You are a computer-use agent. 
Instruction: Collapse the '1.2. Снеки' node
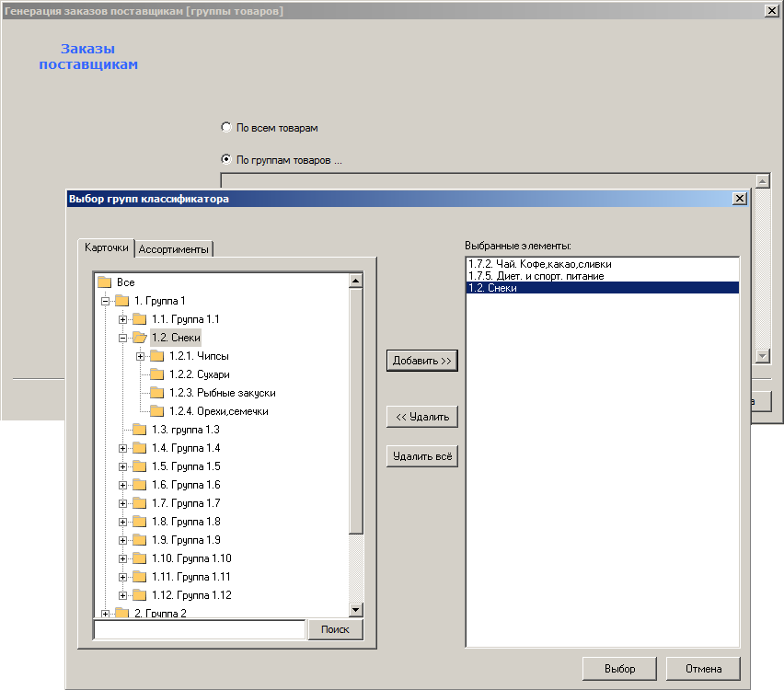click(x=122, y=338)
